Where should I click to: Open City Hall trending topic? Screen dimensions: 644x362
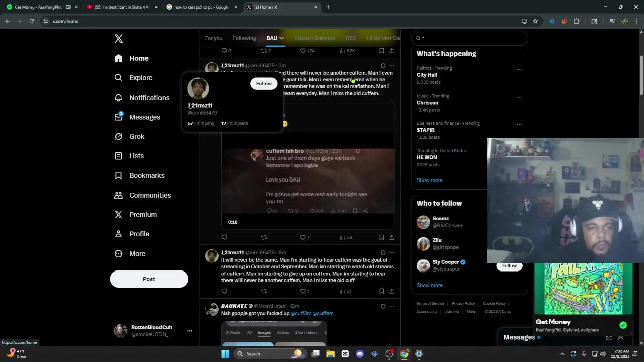pos(427,75)
